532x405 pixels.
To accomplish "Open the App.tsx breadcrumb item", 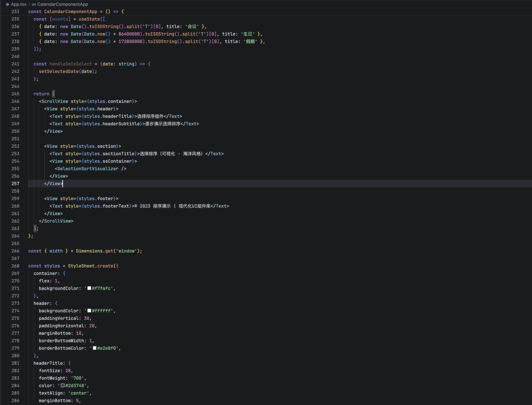I will (18, 4).
